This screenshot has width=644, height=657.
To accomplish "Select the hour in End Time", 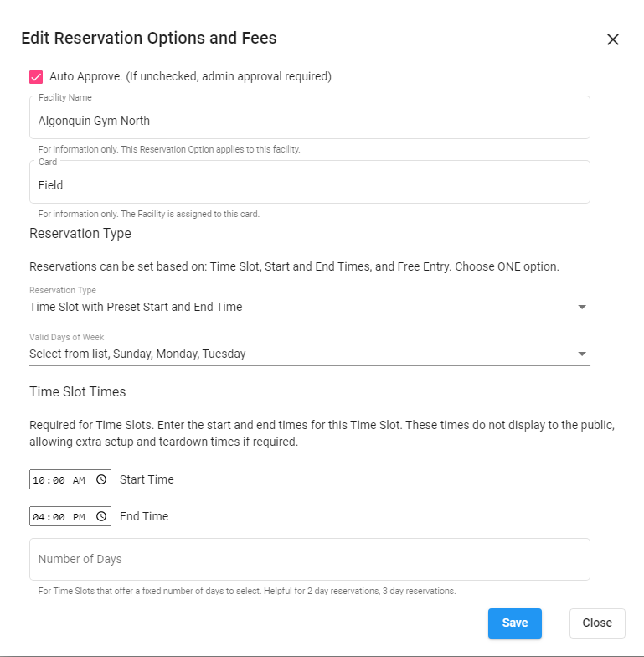I will [39, 517].
